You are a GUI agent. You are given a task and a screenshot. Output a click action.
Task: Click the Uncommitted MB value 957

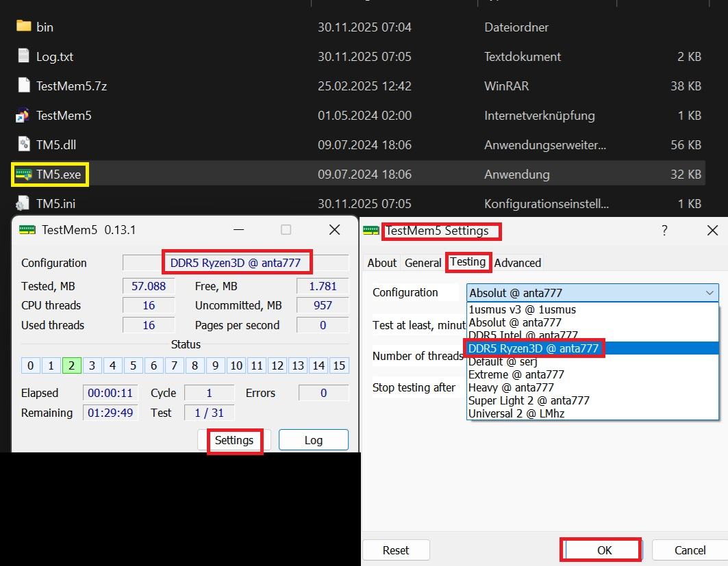(x=323, y=305)
